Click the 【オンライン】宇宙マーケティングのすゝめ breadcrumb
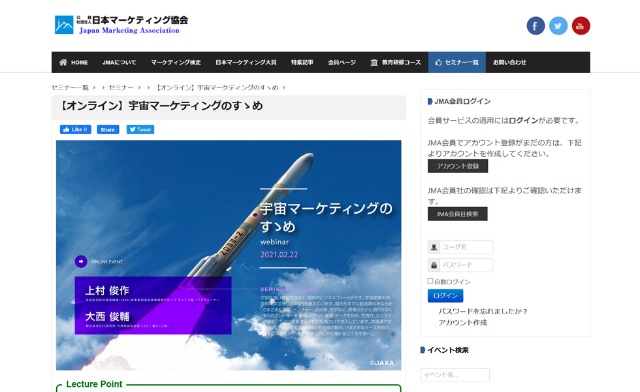 [217, 87]
